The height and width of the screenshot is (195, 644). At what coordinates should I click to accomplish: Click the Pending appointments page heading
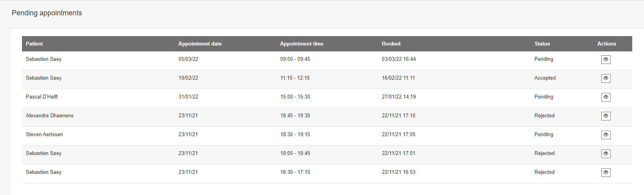(x=47, y=13)
